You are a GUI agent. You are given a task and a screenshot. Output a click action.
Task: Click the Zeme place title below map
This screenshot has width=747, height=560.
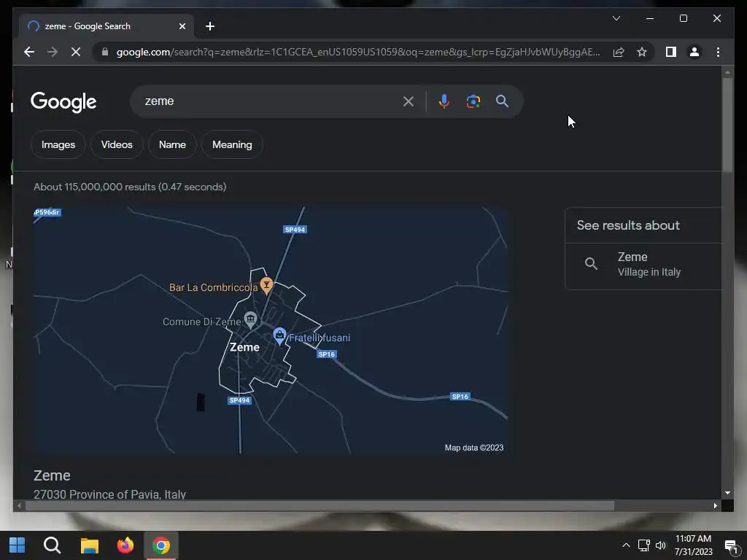[x=52, y=475]
